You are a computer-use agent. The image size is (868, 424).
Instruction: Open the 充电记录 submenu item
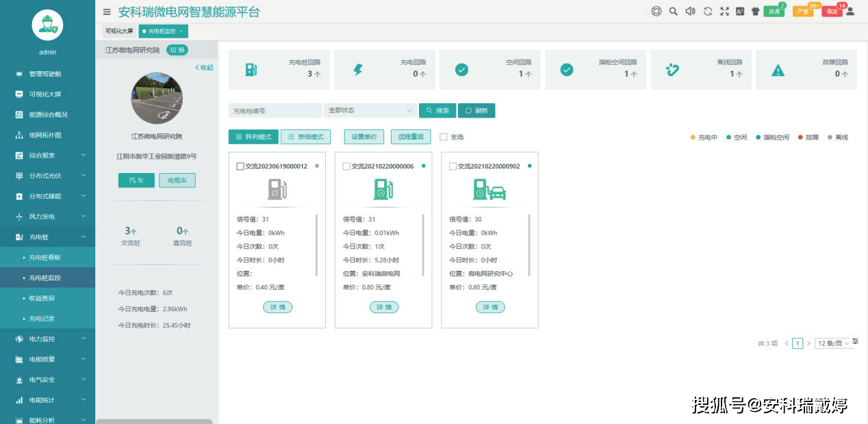click(x=47, y=319)
